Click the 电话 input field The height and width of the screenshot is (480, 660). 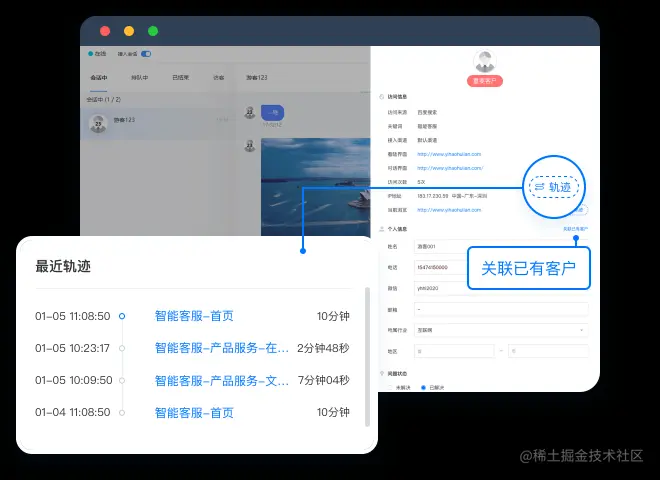point(441,267)
